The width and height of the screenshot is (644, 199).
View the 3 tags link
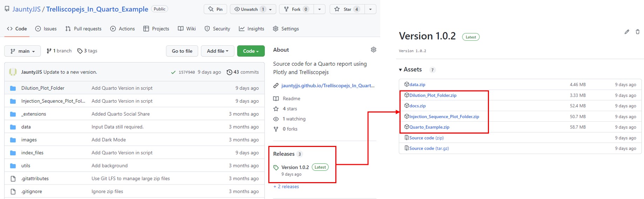(x=87, y=51)
